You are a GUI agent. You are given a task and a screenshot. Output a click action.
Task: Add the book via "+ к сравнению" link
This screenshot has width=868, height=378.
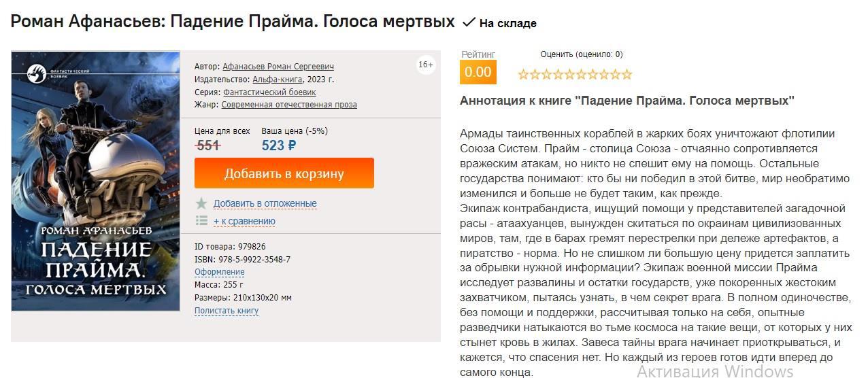(244, 221)
